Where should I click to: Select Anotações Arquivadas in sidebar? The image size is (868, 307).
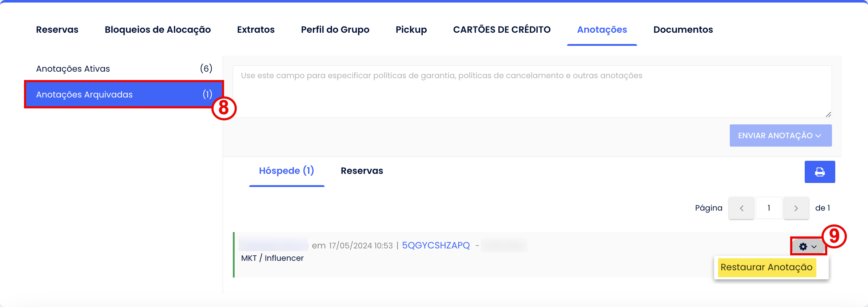tap(124, 95)
